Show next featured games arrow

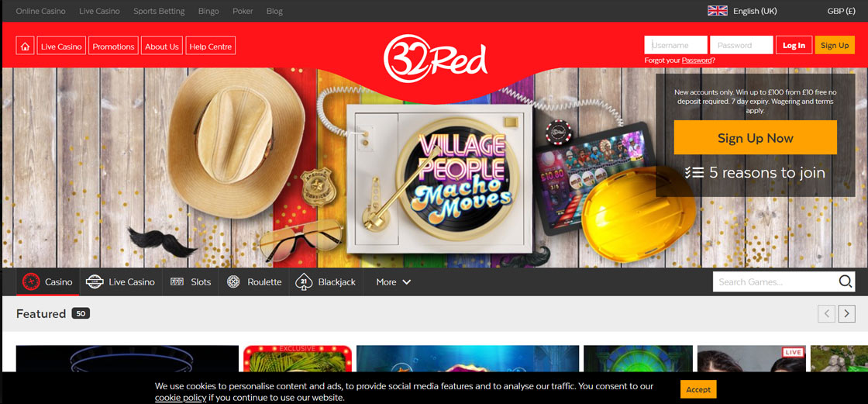coord(846,314)
